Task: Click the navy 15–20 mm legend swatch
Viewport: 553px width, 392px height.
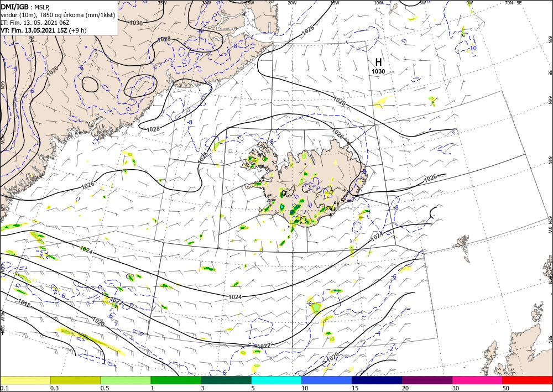Action: pyautogui.click(x=377, y=380)
